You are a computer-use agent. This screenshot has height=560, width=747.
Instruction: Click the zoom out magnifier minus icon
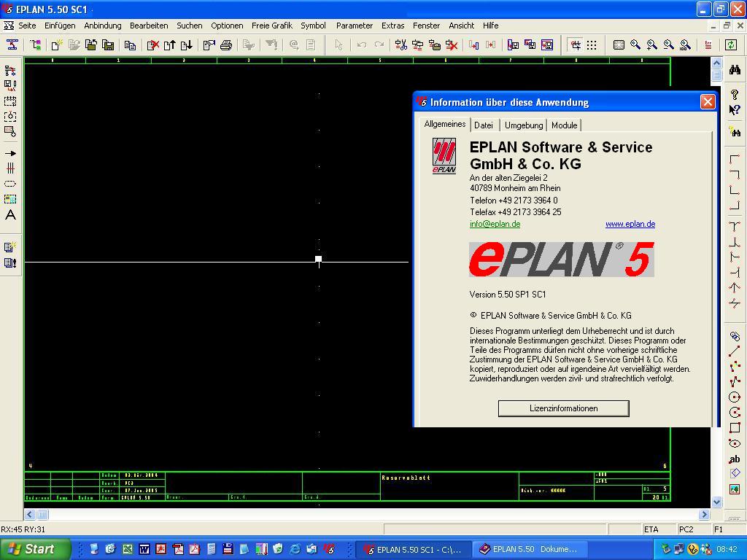(668, 45)
